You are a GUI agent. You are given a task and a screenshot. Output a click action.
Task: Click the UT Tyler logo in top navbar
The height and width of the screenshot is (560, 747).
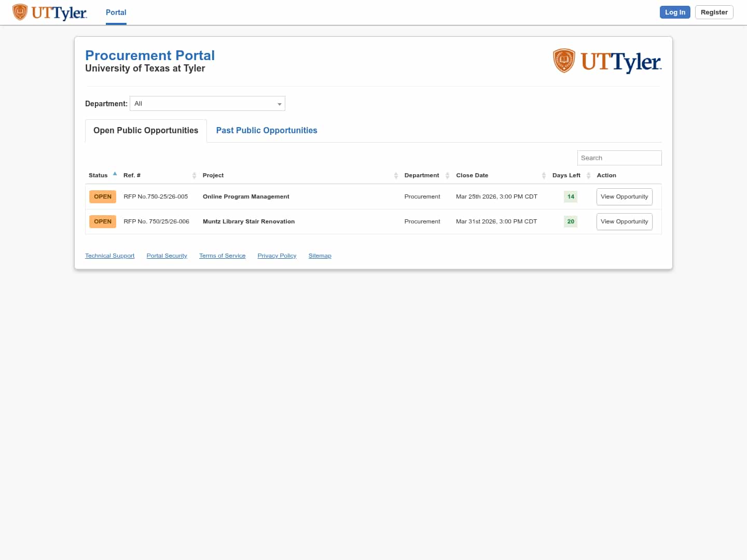click(50, 12)
